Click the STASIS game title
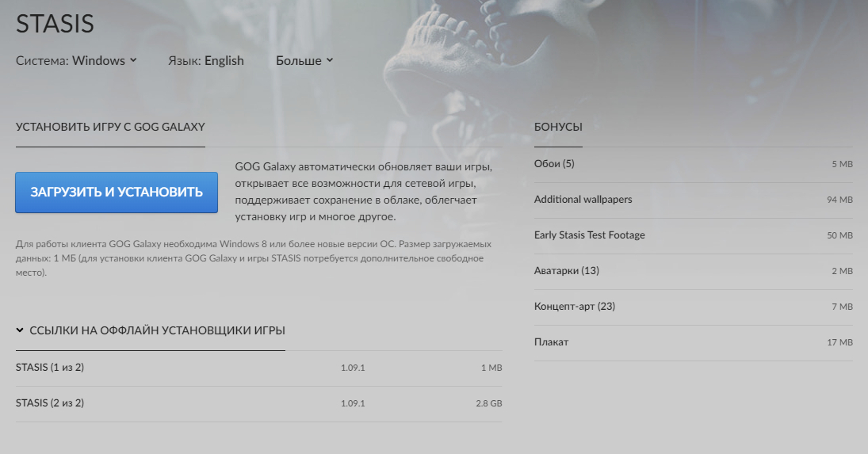The width and height of the screenshot is (868, 454). click(x=55, y=24)
